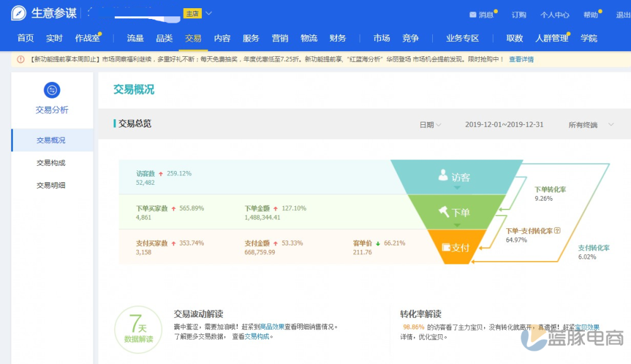The height and width of the screenshot is (364, 631).
Task: Open the 学院 tab
Action: (x=589, y=38)
